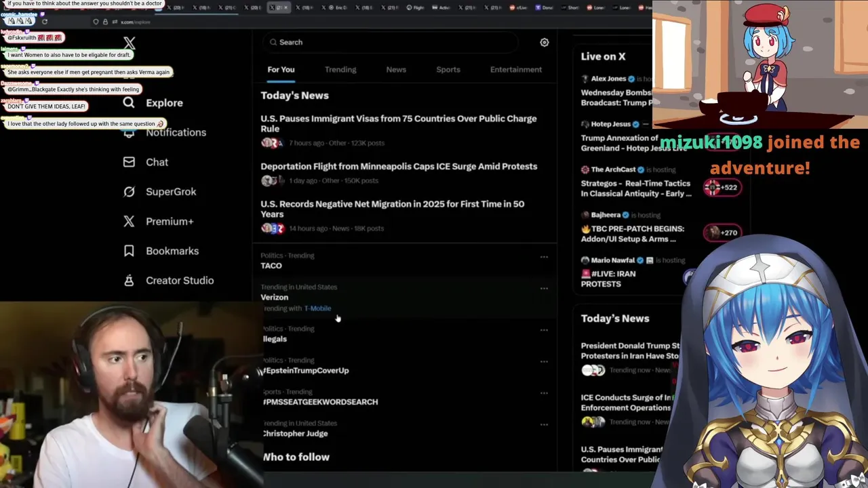Open ICE Conducts Surge sidebar news
Screen dimensions: 868x488
[x=627, y=403]
